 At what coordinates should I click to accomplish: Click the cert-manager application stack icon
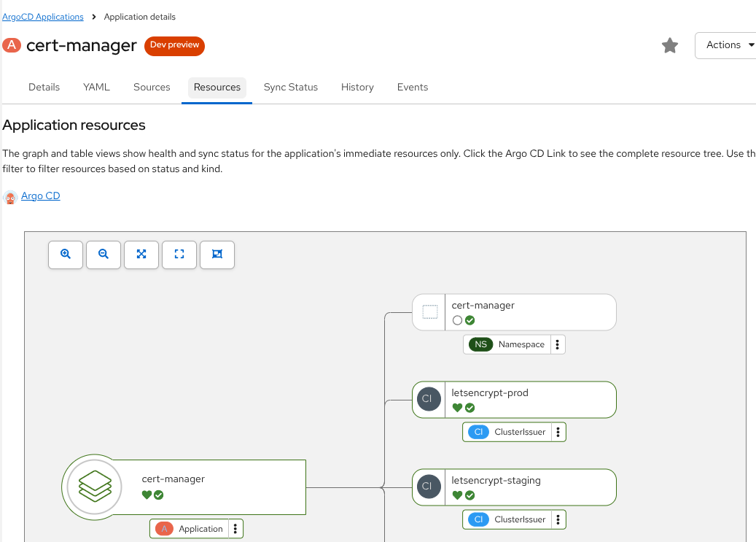coord(95,487)
